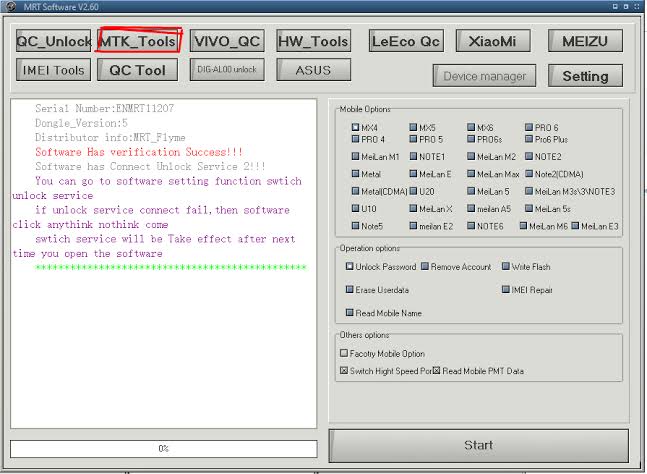The width and height of the screenshot is (647, 474).
Task: Select the MeiLan 5s option
Action: pyautogui.click(x=529, y=208)
